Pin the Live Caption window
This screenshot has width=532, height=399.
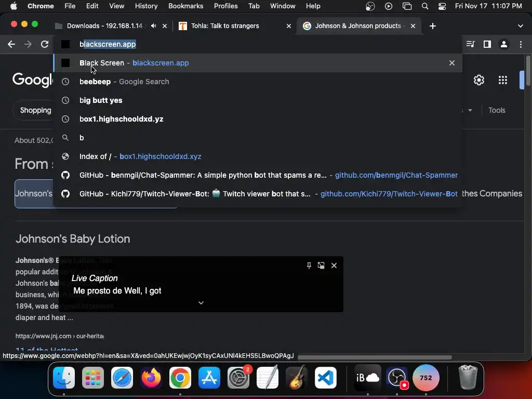[x=309, y=265]
